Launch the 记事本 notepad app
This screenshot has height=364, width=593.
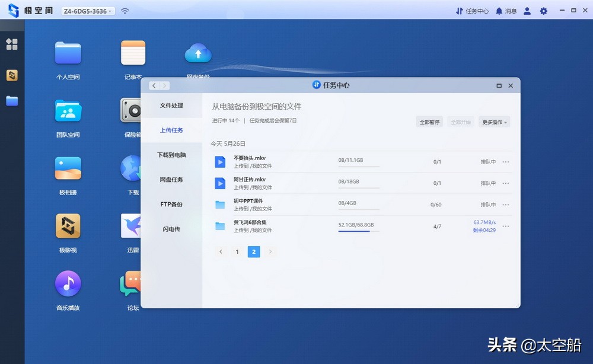(x=133, y=53)
